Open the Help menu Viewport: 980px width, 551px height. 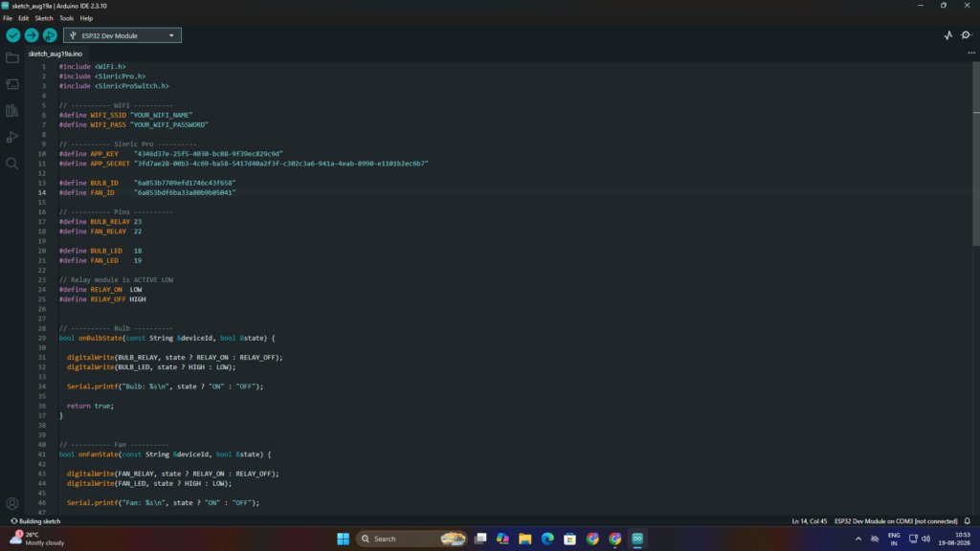pos(86,18)
